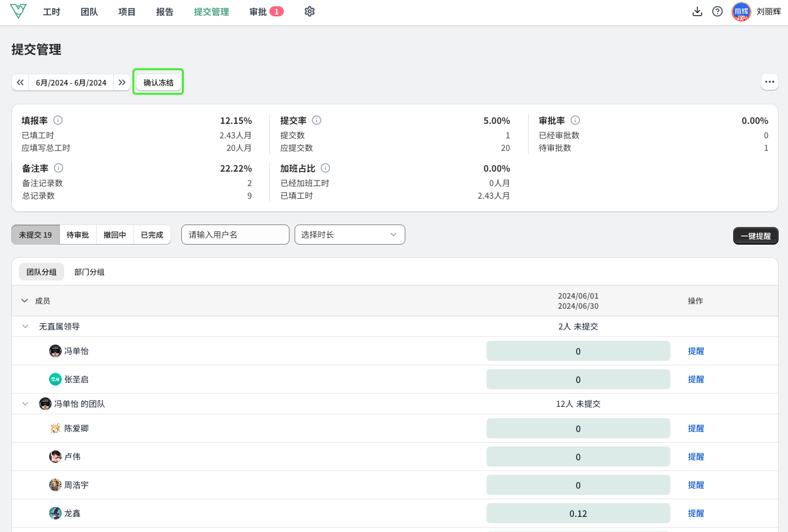The width and height of the screenshot is (788, 532).
Task: Click the 一键提醒 button
Action: pyautogui.click(x=755, y=236)
